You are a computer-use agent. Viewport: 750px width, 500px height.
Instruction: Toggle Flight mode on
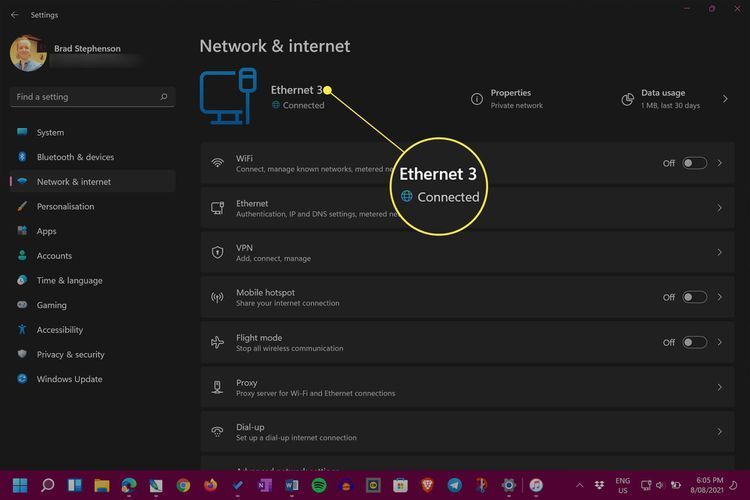(x=694, y=342)
